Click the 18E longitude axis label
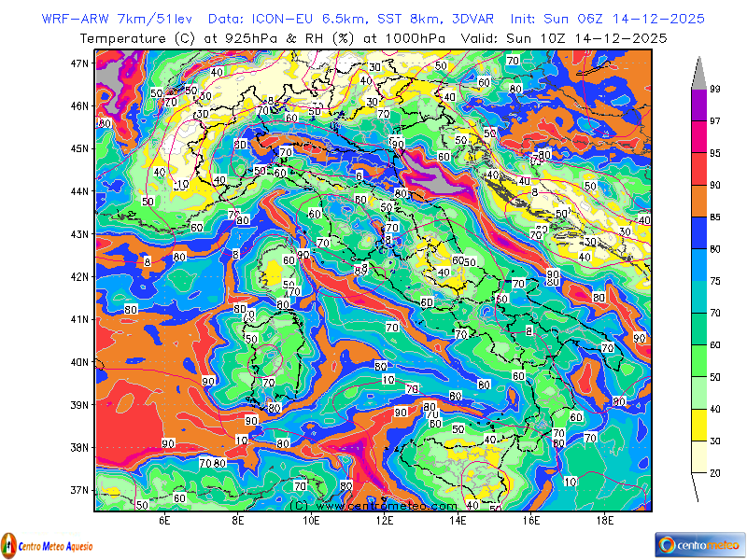 (x=605, y=522)
